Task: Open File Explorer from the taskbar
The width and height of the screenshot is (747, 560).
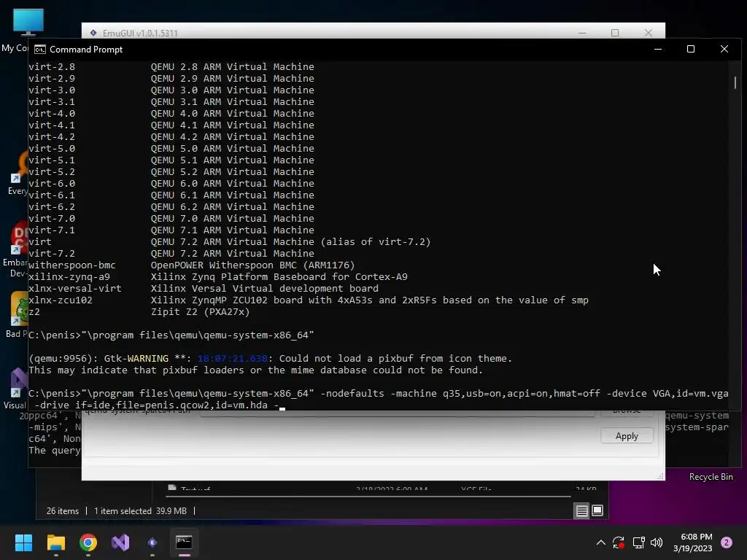Action: [55, 542]
